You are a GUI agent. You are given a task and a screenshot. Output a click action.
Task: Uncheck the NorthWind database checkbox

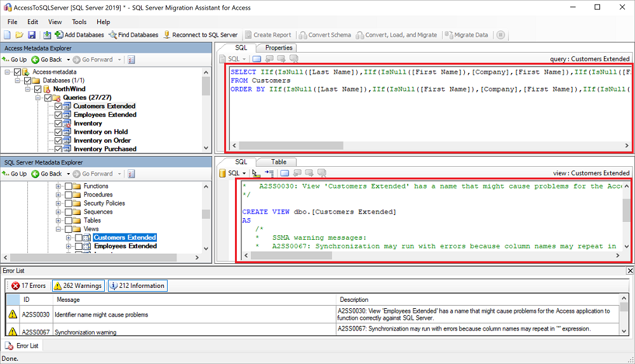pos(38,89)
